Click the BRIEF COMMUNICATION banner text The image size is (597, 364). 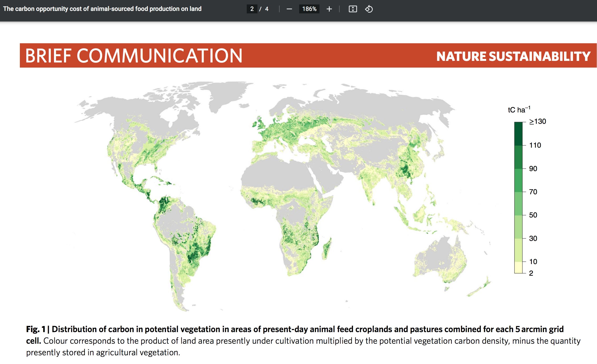point(133,56)
